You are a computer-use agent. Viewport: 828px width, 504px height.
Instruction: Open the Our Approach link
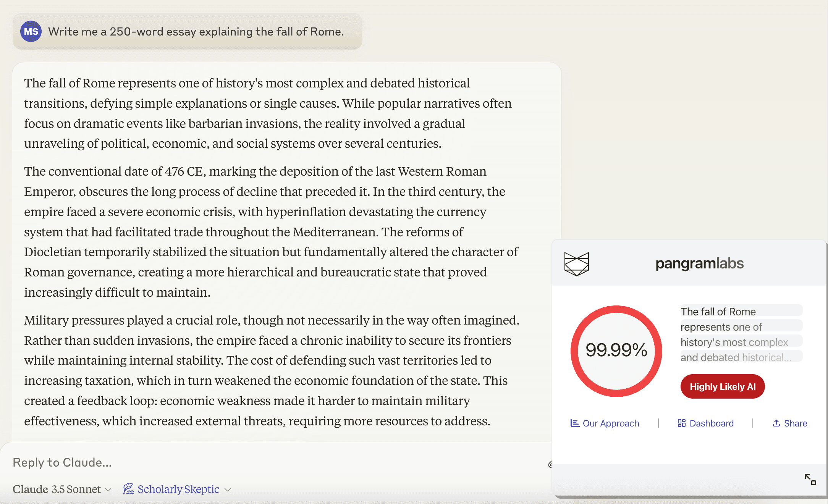click(611, 423)
